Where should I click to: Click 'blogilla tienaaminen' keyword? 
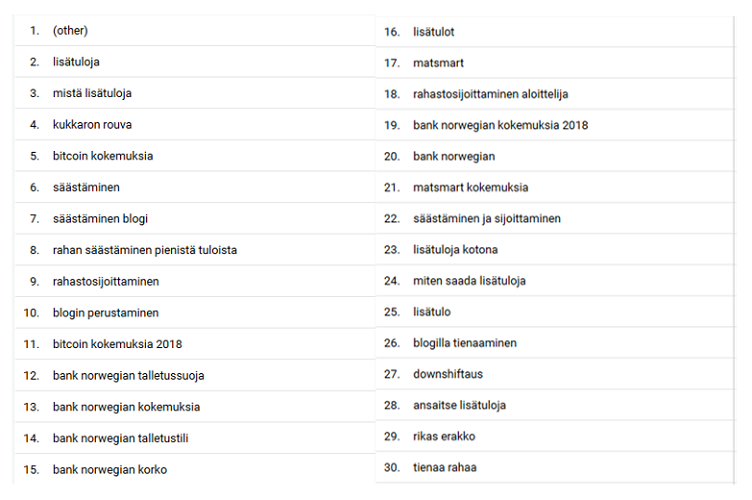click(x=465, y=343)
